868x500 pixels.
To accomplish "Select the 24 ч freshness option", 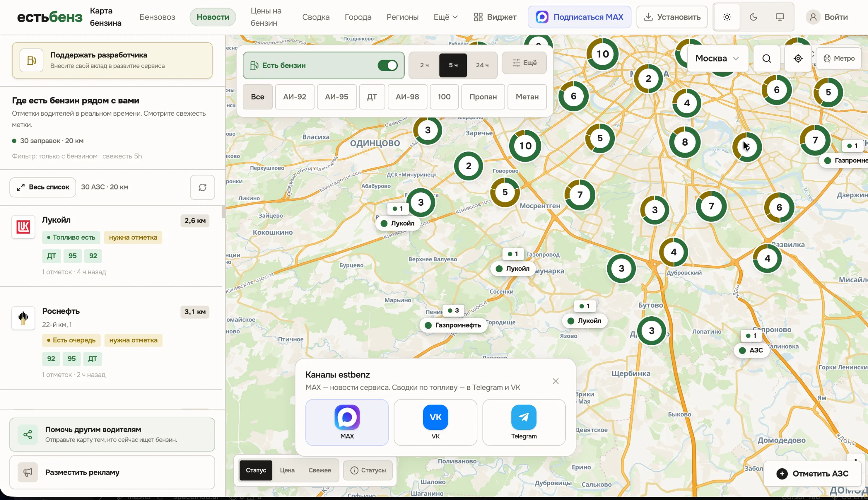I will coord(482,65).
